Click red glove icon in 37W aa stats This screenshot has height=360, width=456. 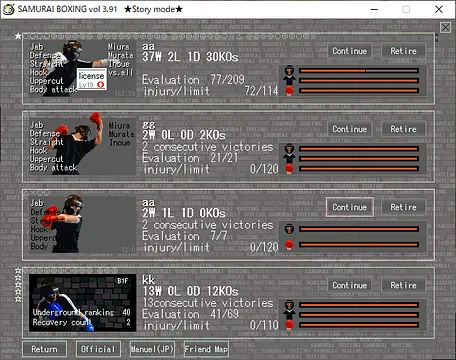(x=289, y=91)
